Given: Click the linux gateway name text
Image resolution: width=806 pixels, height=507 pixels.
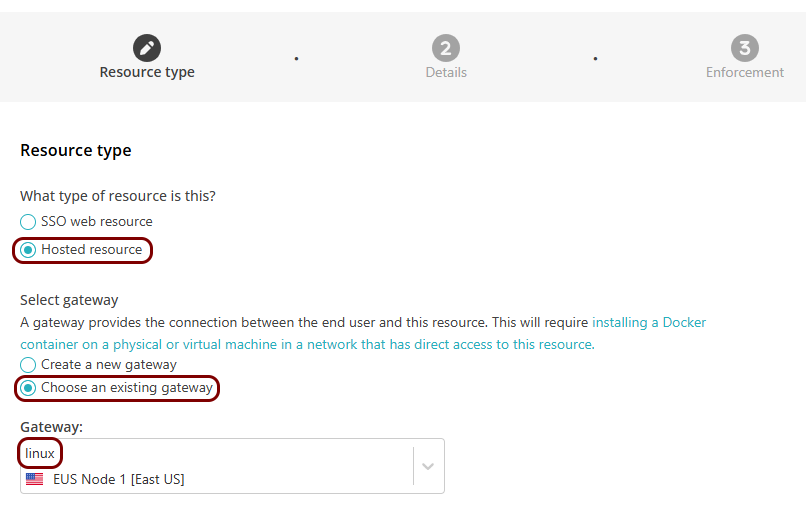Looking at the screenshot, I should (40, 454).
